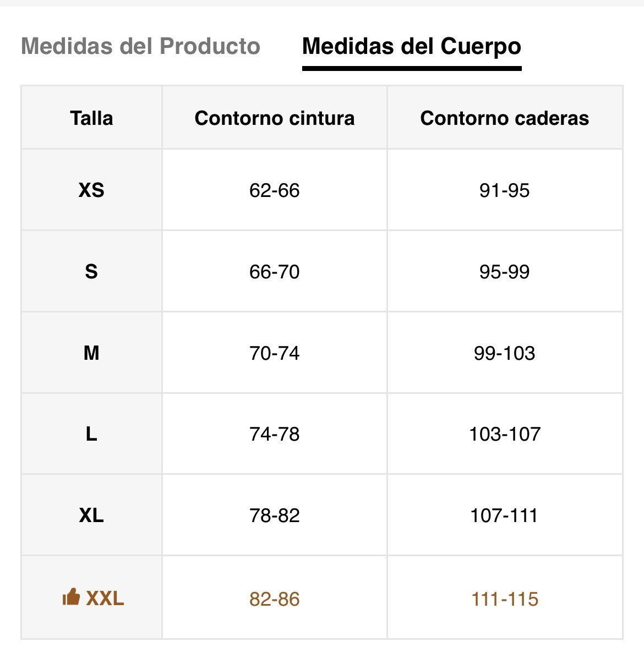Click the thumbs-up icon beside XXL
644x653 pixels.
click(x=71, y=596)
